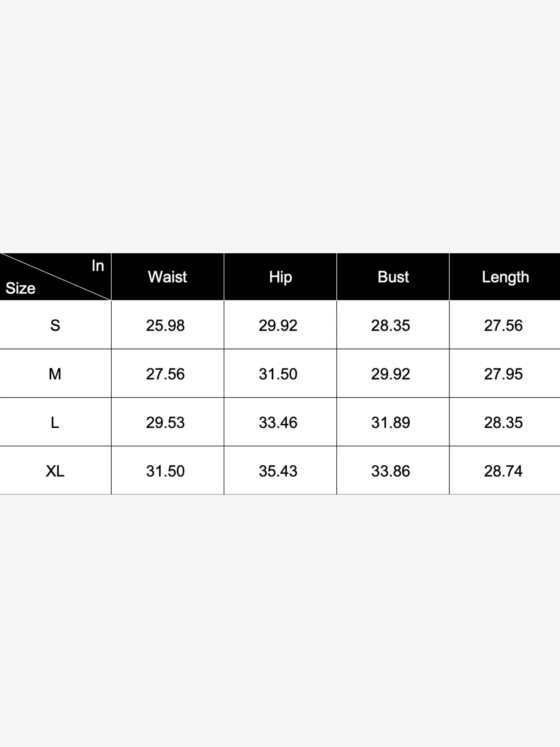Click the Size label in corner cell
This screenshot has height=747, width=560.
[x=21, y=288]
